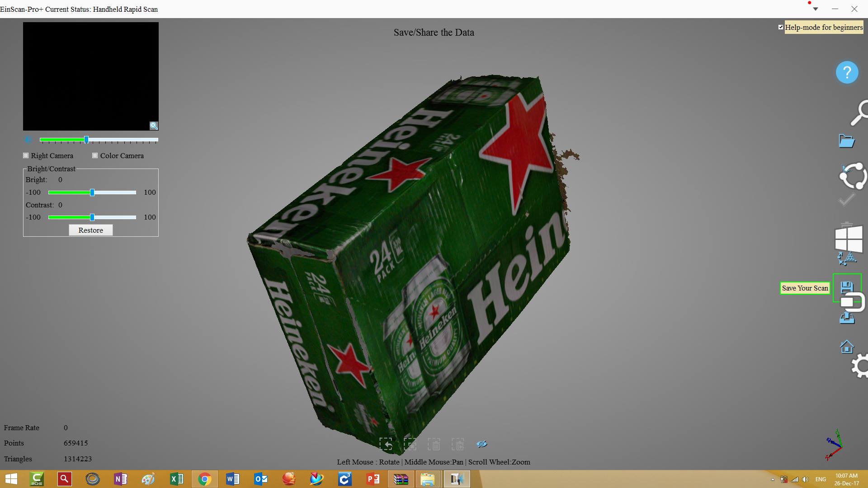Toggle the crossed-eye texture visibility icon
Image resolution: width=868 pixels, height=488 pixels.
482,444
